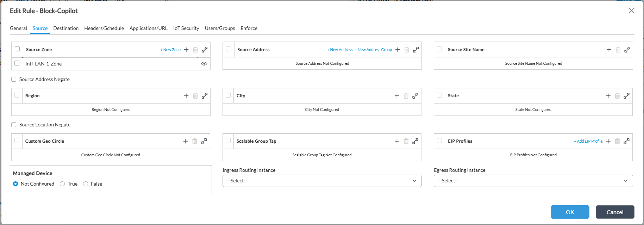The image size is (644, 225).
Task: Add a Custom Geo Circle plus icon
Action: click(186, 141)
